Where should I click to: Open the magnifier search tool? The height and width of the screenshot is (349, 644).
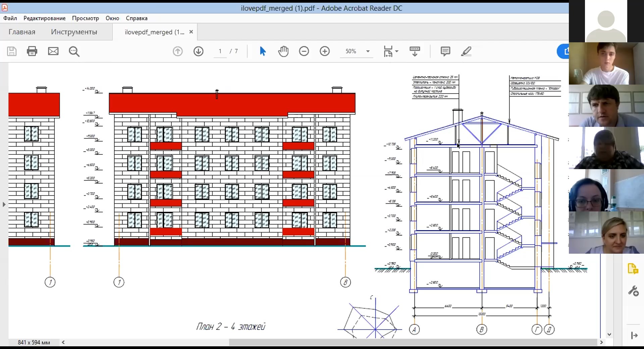74,51
